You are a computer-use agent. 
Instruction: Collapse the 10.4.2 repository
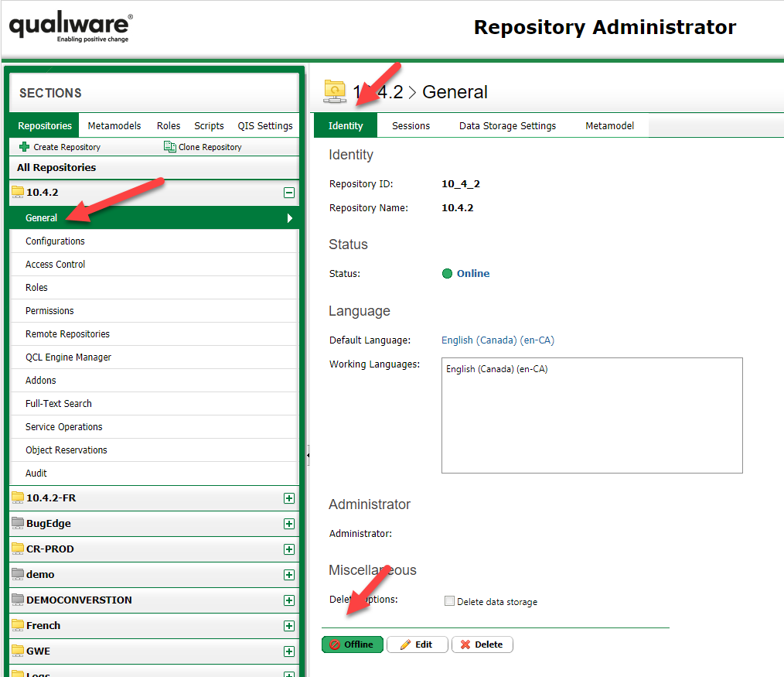pos(289,192)
